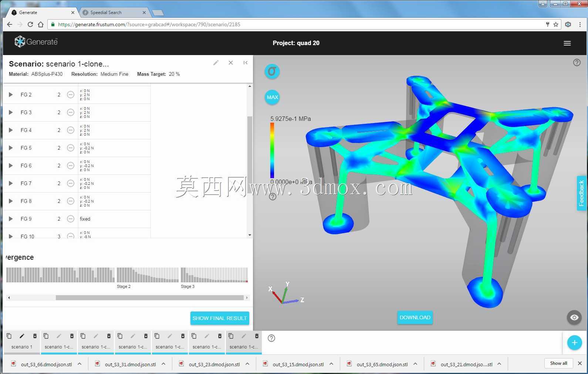Expand the FG 5 row
Viewport: 588px width, 374px height.
coord(11,148)
